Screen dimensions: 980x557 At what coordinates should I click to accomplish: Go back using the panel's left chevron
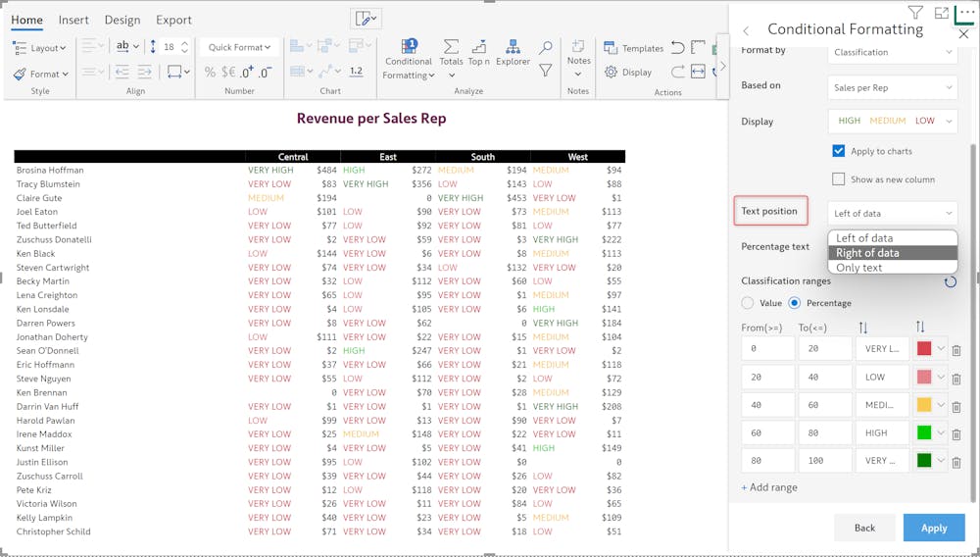[x=746, y=30]
